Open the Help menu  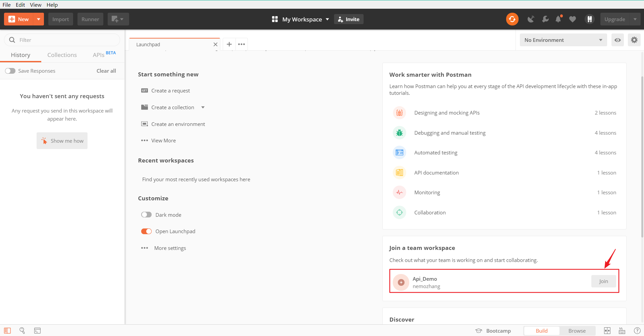[52, 5]
